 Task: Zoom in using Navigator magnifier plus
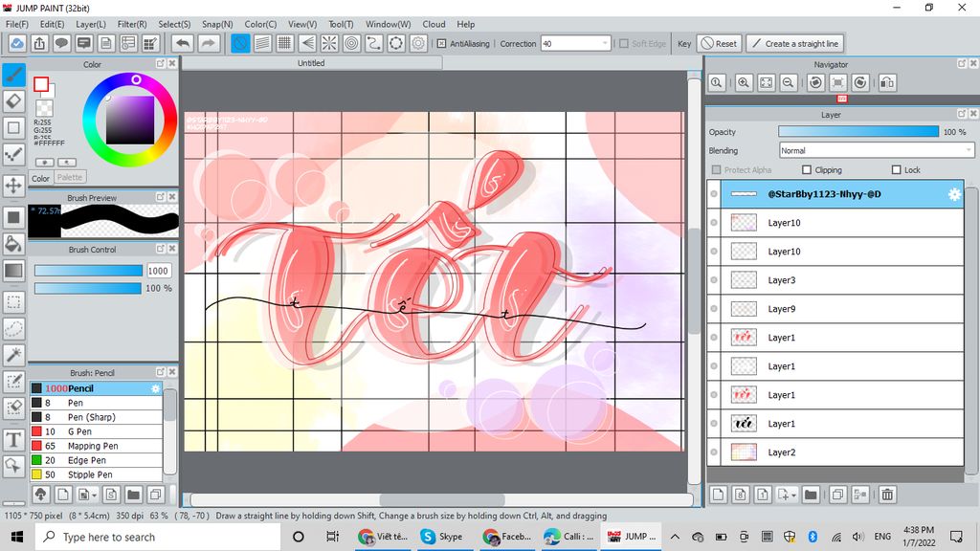tap(744, 83)
